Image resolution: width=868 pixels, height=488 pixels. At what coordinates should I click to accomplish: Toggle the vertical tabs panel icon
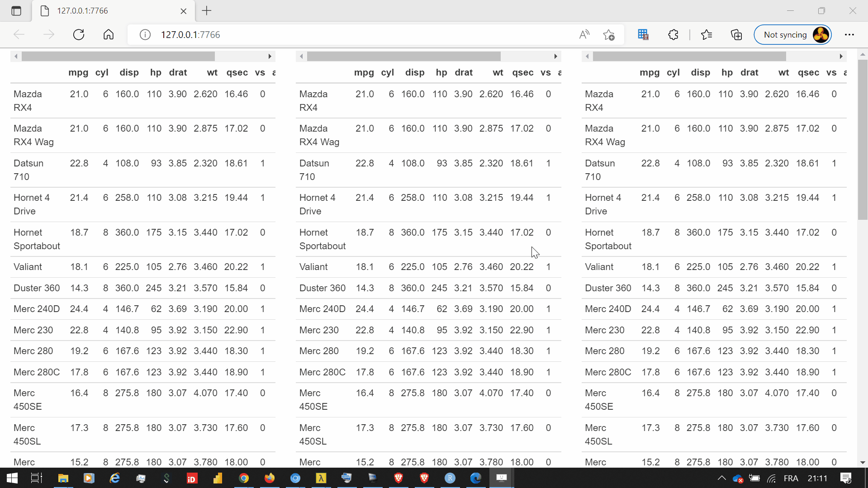tap(16, 11)
